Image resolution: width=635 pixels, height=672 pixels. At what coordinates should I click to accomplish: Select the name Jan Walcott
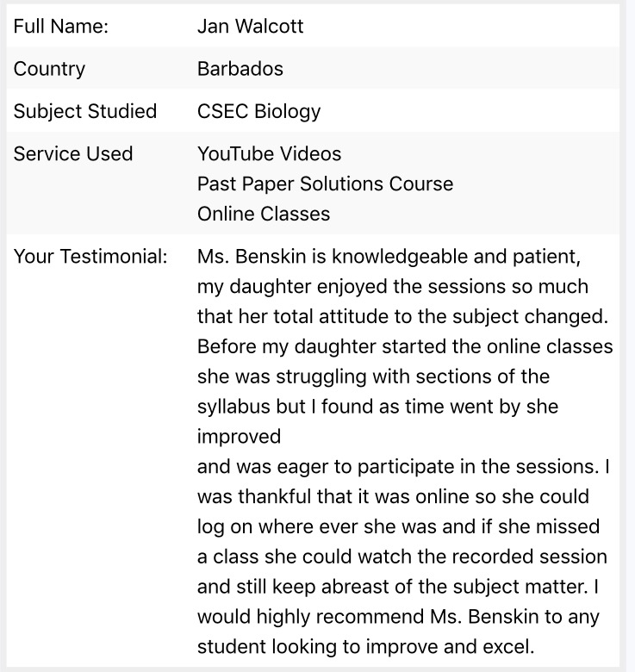[250, 26]
